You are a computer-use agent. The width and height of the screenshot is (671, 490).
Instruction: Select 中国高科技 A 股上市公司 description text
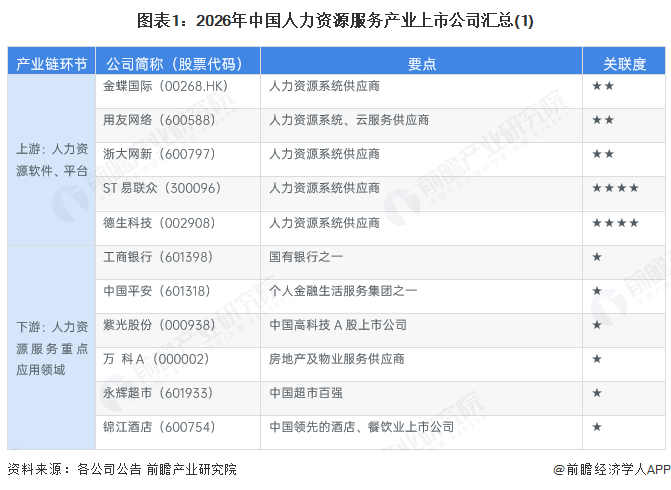click(338, 325)
